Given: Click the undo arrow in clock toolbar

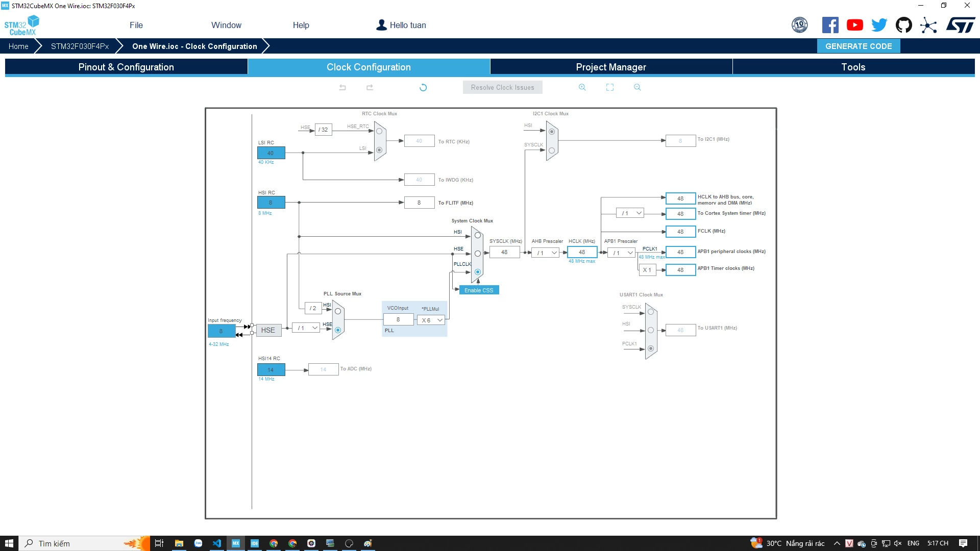Looking at the screenshot, I should pyautogui.click(x=342, y=88).
